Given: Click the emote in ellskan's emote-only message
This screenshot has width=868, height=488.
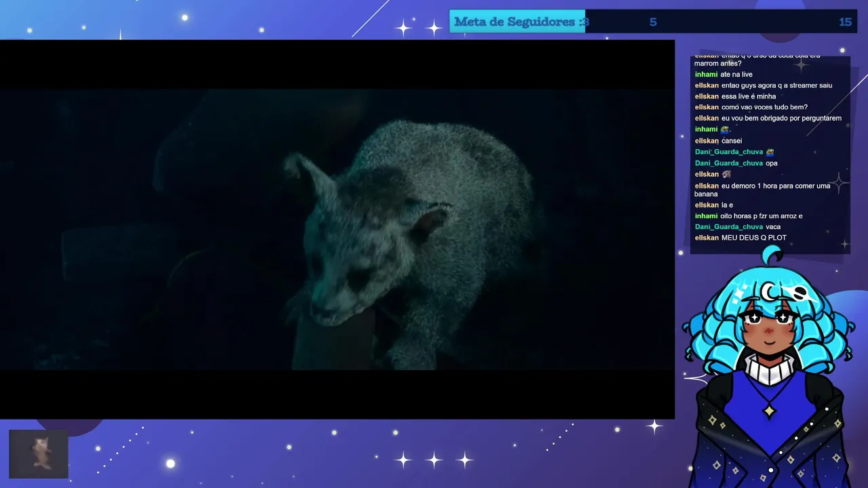Looking at the screenshot, I should 726,174.
